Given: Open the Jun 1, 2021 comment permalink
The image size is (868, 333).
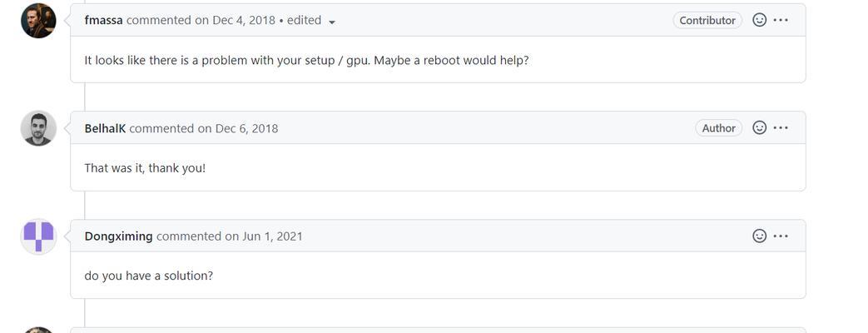Looking at the screenshot, I should 264,236.
